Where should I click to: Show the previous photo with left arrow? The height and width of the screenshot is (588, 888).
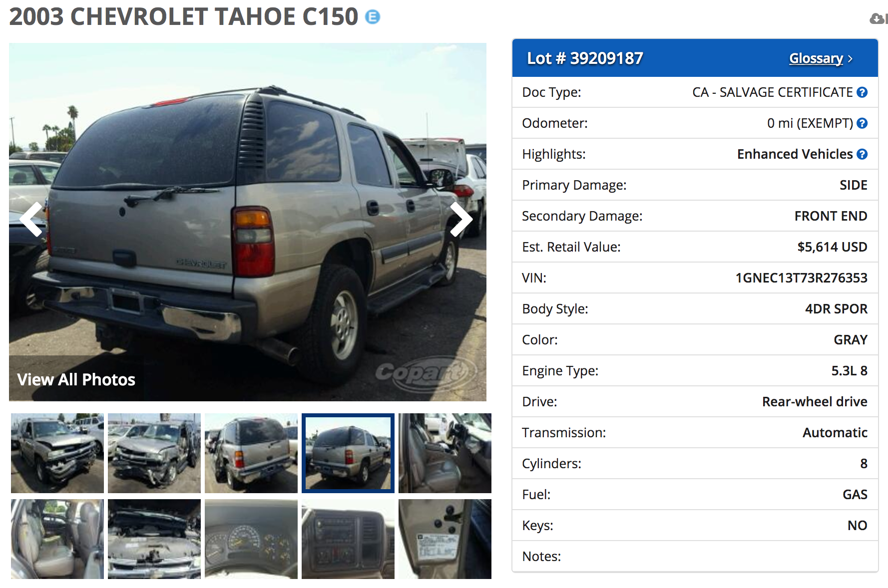point(31,219)
